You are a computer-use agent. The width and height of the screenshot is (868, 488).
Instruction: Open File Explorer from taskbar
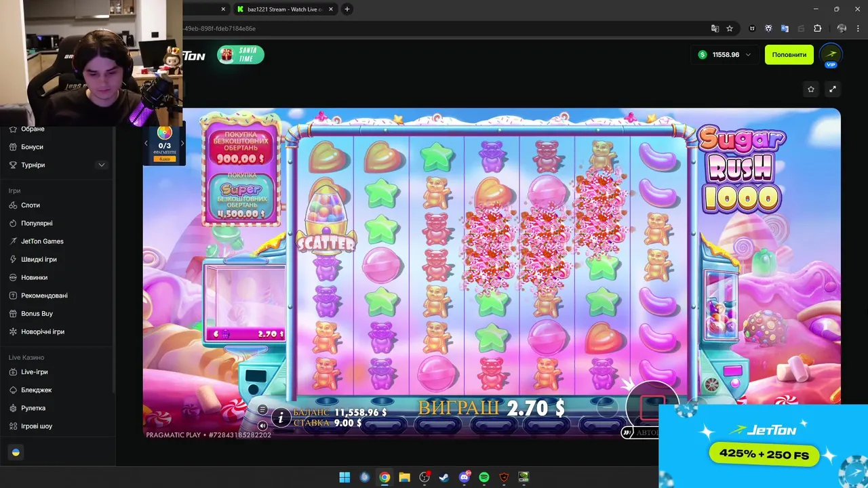click(x=404, y=477)
